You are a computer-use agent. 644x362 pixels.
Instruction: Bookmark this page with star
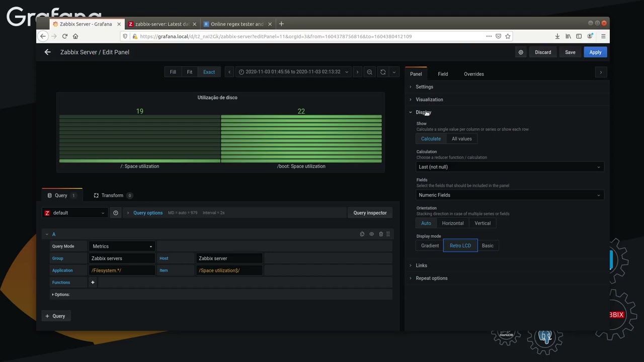[508, 36]
